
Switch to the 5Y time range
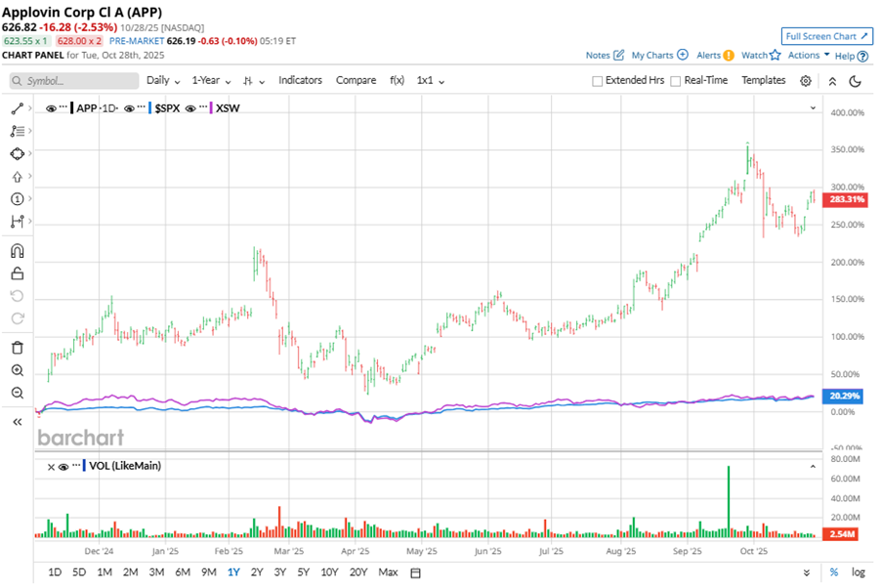tap(304, 572)
